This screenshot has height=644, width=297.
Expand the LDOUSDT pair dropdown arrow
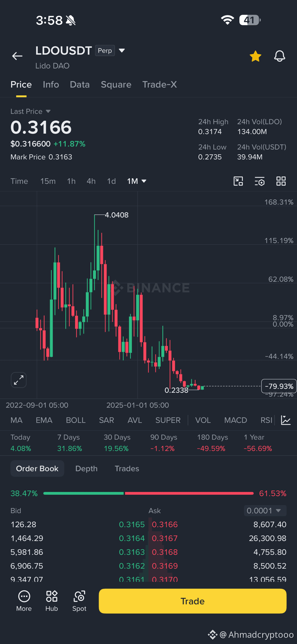[122, 51]
